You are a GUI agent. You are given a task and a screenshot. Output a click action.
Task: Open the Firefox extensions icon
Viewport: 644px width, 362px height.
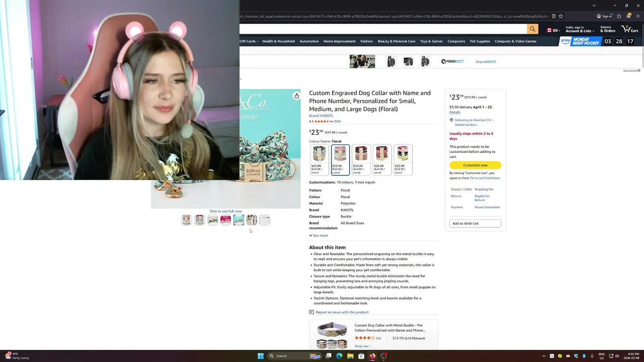click(x=619, y=16)
